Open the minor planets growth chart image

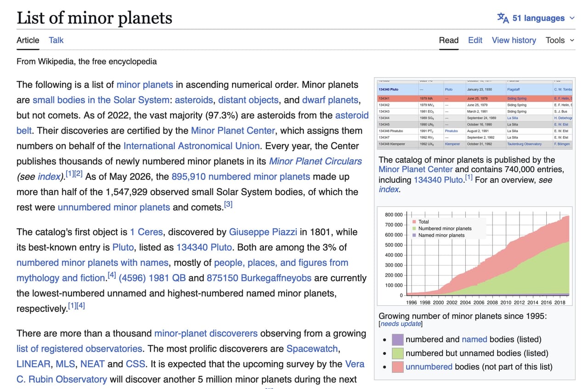click(x=475, y=257)
